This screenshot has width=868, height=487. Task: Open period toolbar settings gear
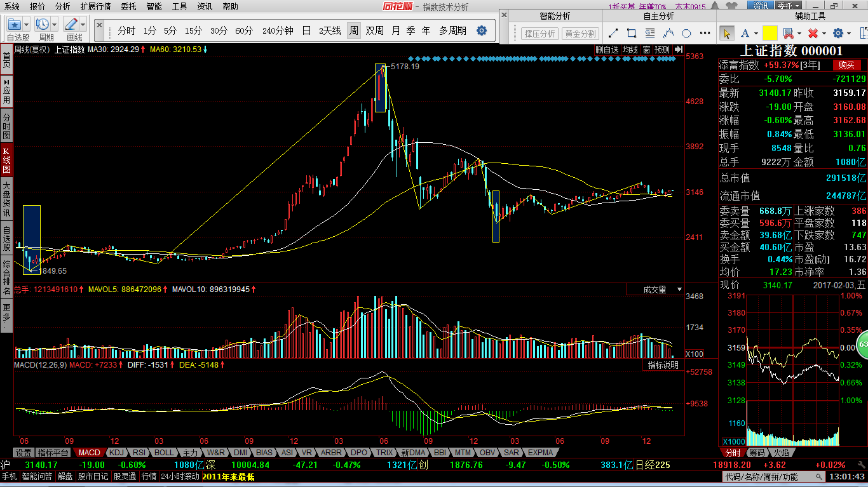(482, 30)
